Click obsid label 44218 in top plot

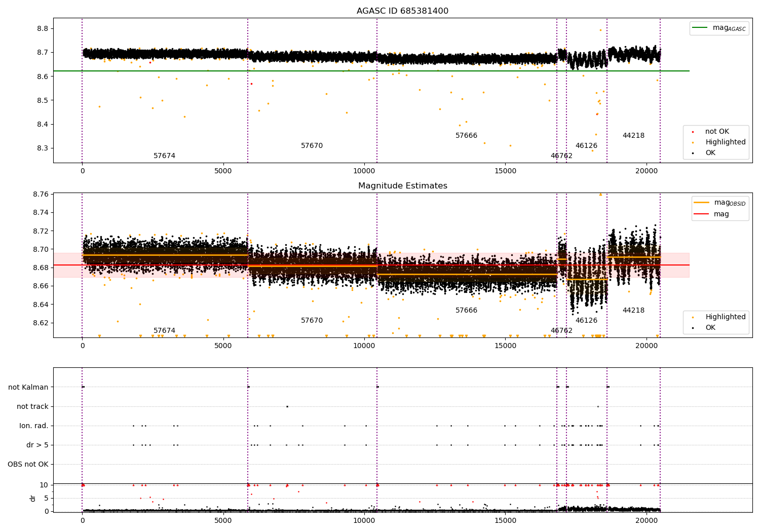(633, 136)
